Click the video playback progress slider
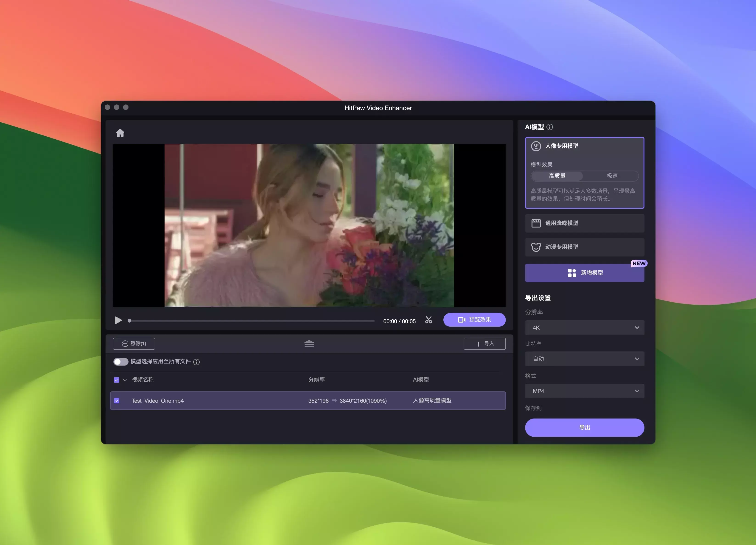 (x=252, y=321)
